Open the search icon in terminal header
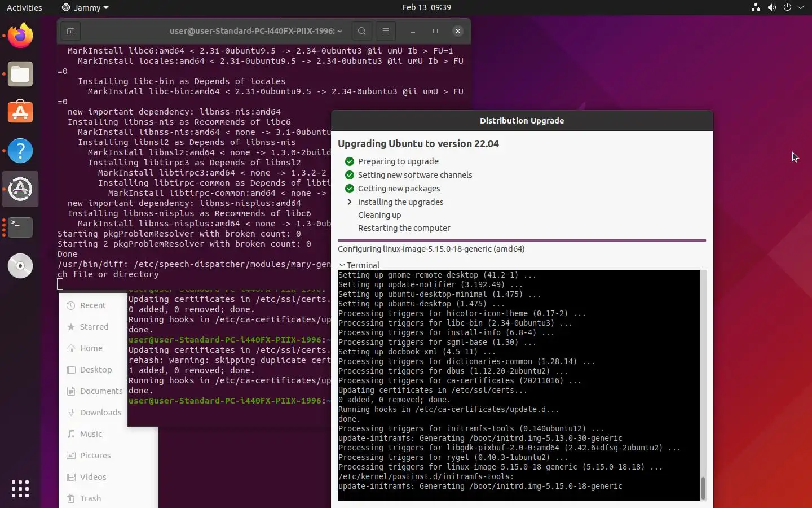Image resolution: width=812 pixels, height=508 pixels. (362, 31)
